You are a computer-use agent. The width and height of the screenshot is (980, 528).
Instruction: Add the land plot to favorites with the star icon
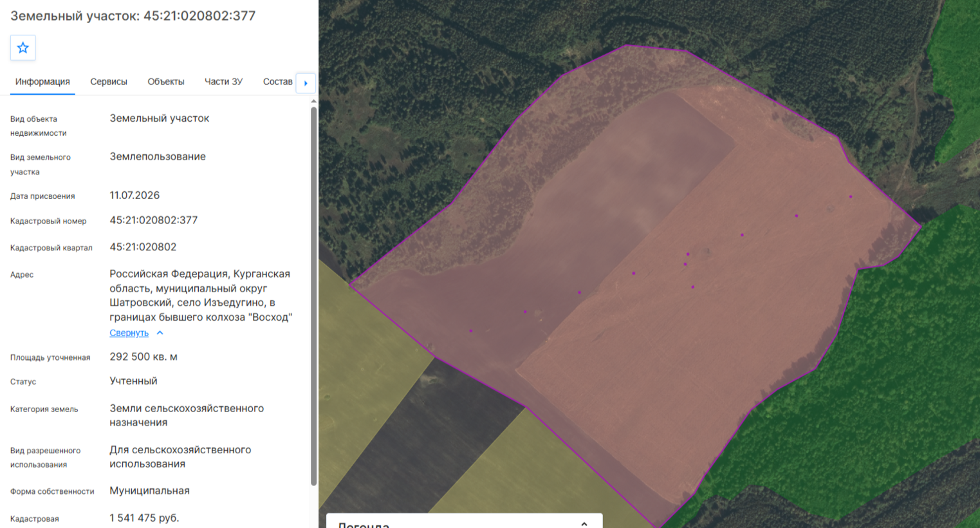[x=23, y=48]
